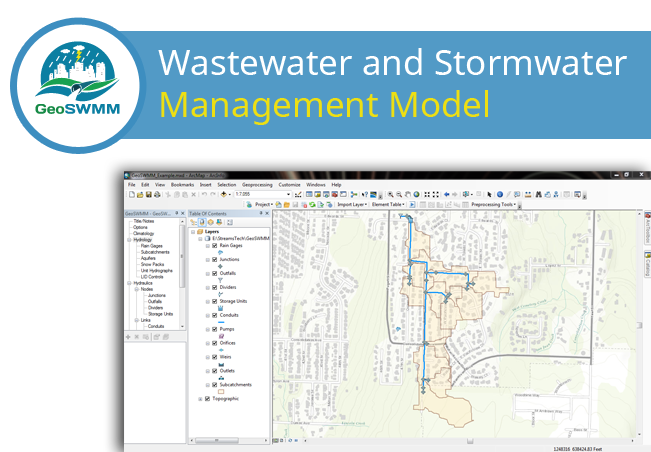Open the Editor toolbar pencil icon
651x452 pixels.
[x=298, y=194]
